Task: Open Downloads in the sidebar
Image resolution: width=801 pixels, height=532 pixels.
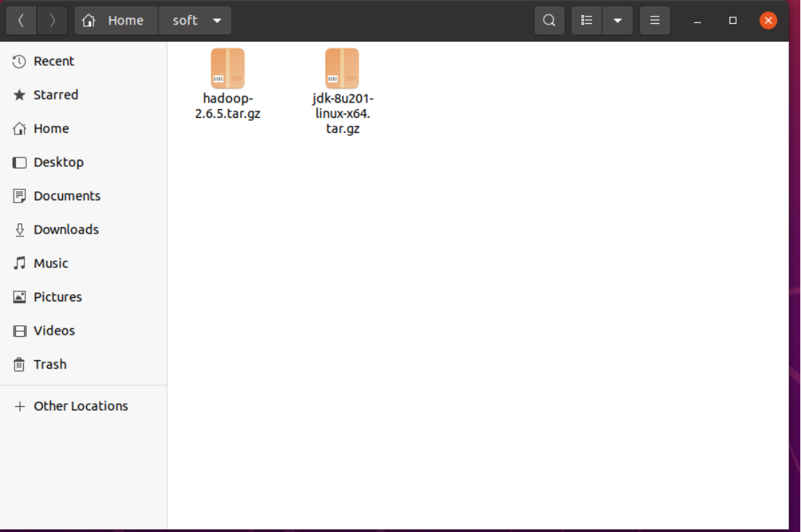Action: [x=83, y=230]
